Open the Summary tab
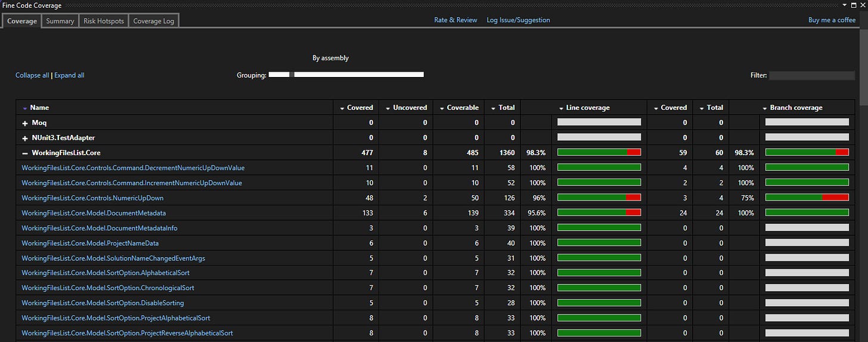 coord(60,21)
